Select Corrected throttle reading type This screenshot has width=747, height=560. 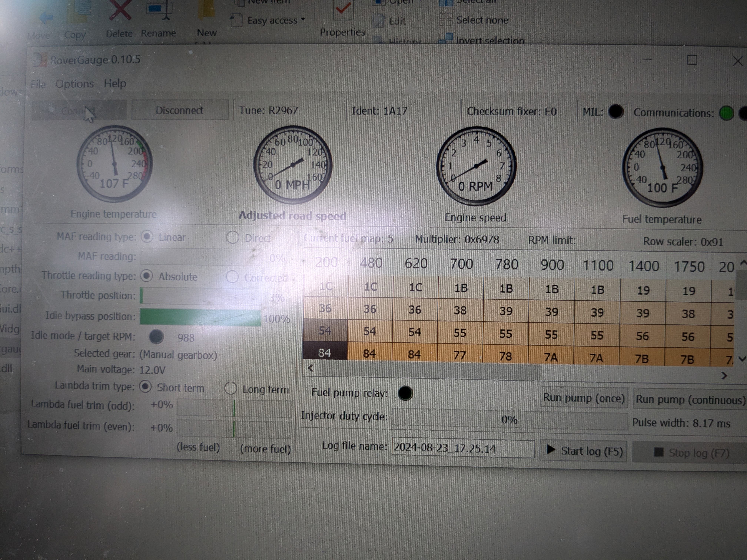point(232,277)
